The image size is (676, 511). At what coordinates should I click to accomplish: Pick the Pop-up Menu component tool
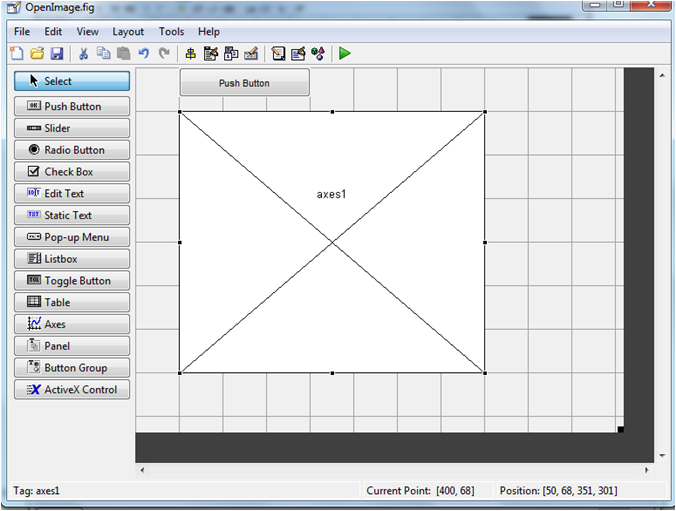[x=72, y=237]
